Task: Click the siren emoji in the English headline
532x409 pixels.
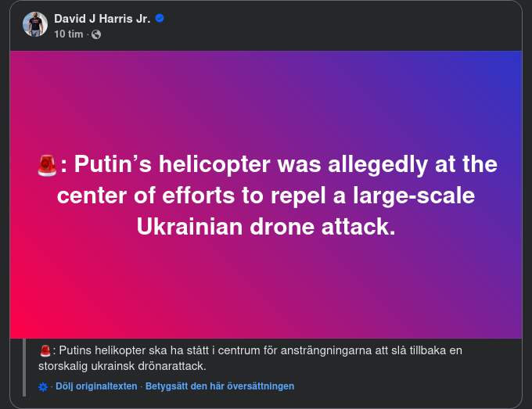Action: 46,165
